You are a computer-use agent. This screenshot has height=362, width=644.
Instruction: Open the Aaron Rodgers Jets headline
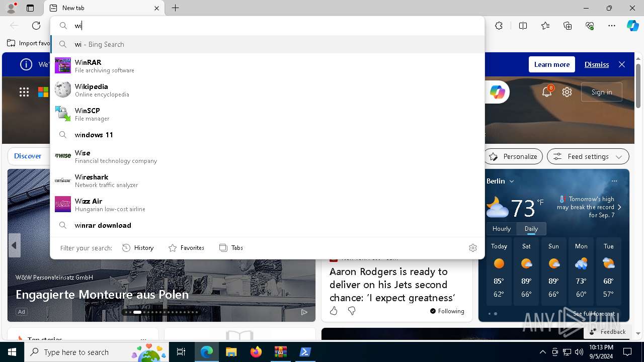click(392, 285)
